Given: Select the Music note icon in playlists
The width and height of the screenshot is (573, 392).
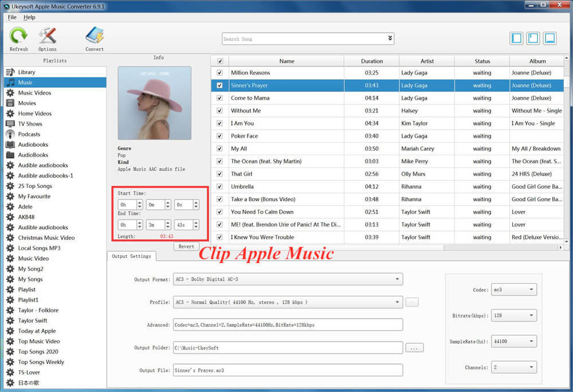Looking at the screenshot, I should tap(10, 82).
